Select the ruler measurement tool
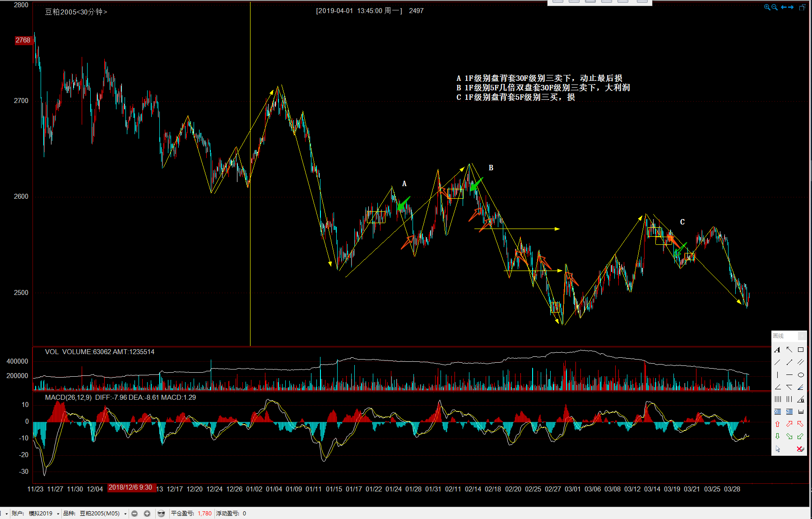The image size is (812, 519). pyautogui.click(x=800, y=412)
